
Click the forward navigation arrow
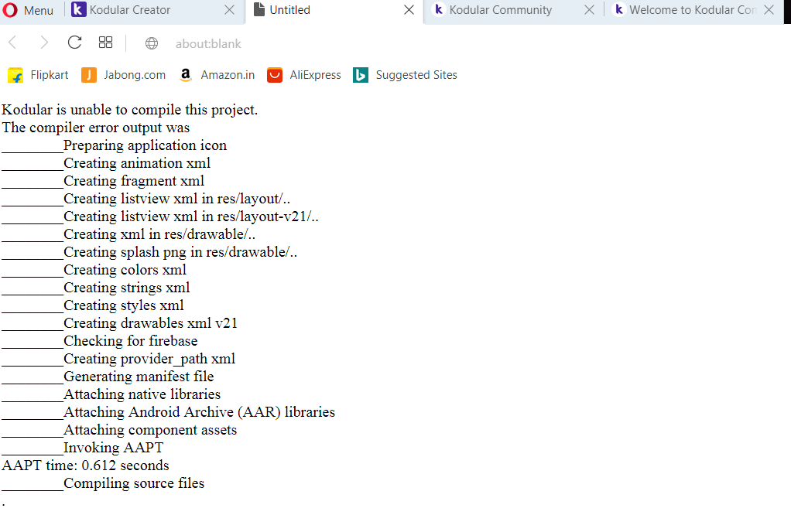pyautogui.click(x=43, y=43)
